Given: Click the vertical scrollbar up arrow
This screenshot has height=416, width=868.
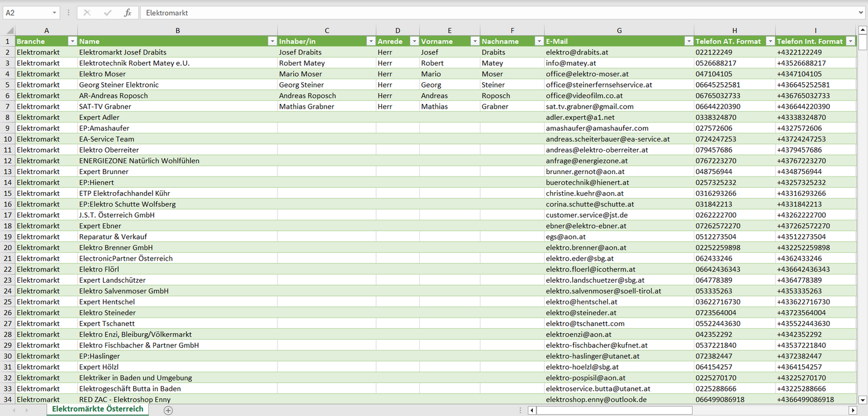Looking at the screenshot, I should (x=863, y=30).
